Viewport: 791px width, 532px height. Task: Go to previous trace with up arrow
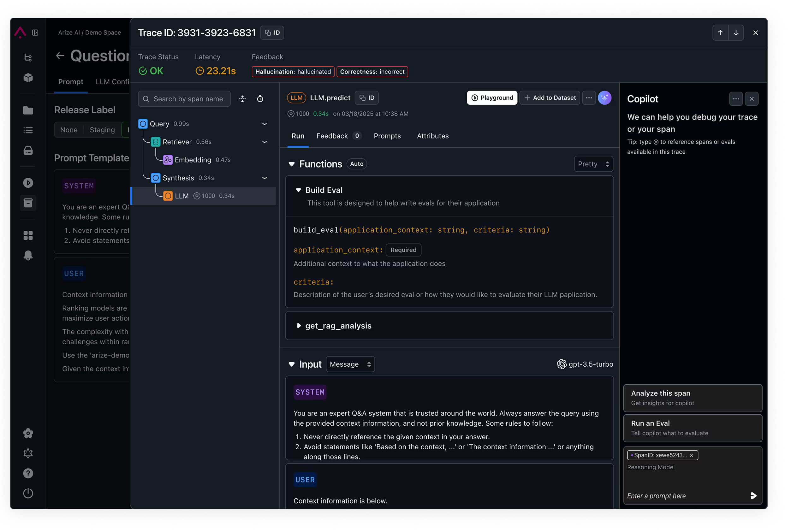coord(720,33)
